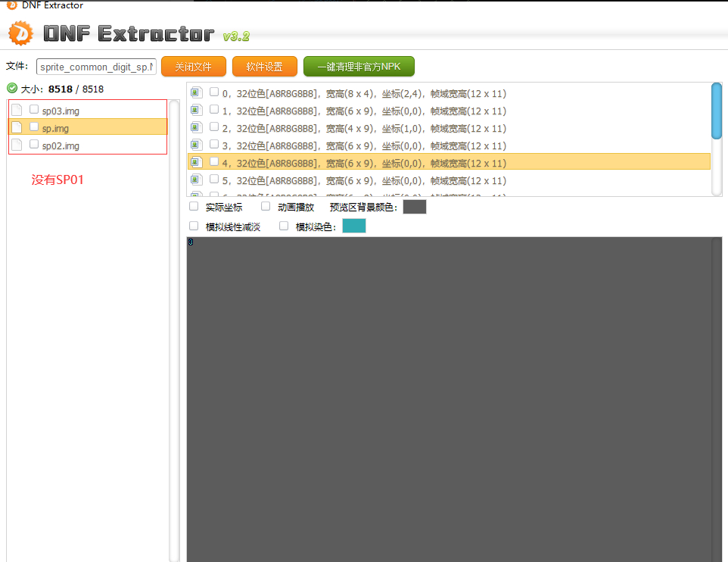Open 软件设置 settings button
The height and width of the screenshot is (562, 728).
point(264,67)
